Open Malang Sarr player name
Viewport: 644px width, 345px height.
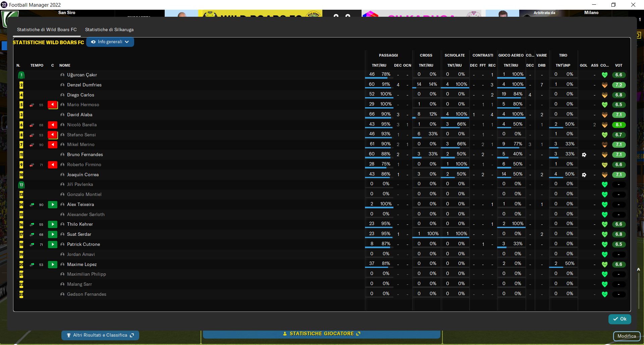click(79, 284)
